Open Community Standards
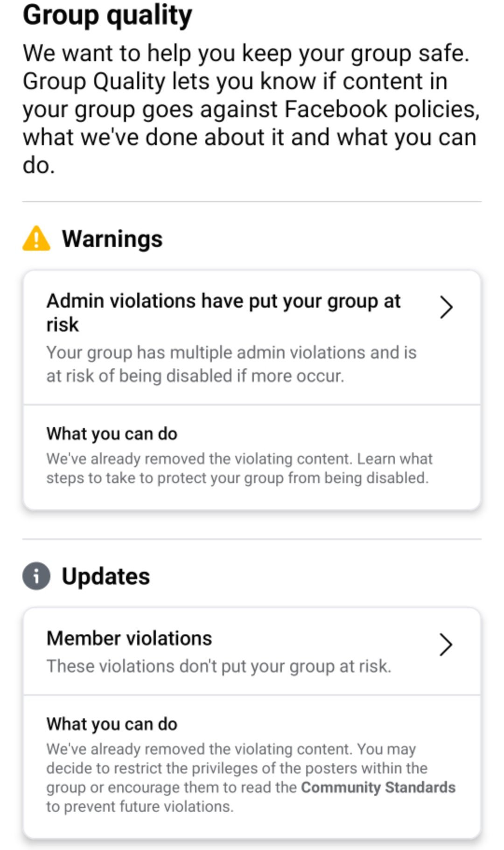Image resolution: width=504 pixels, height=850 pixels. coord(378,787)
